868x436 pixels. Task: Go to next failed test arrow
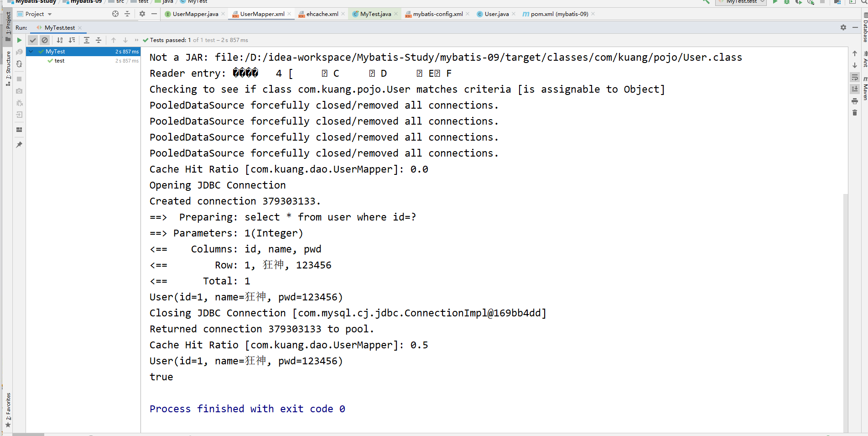[125, 40]
